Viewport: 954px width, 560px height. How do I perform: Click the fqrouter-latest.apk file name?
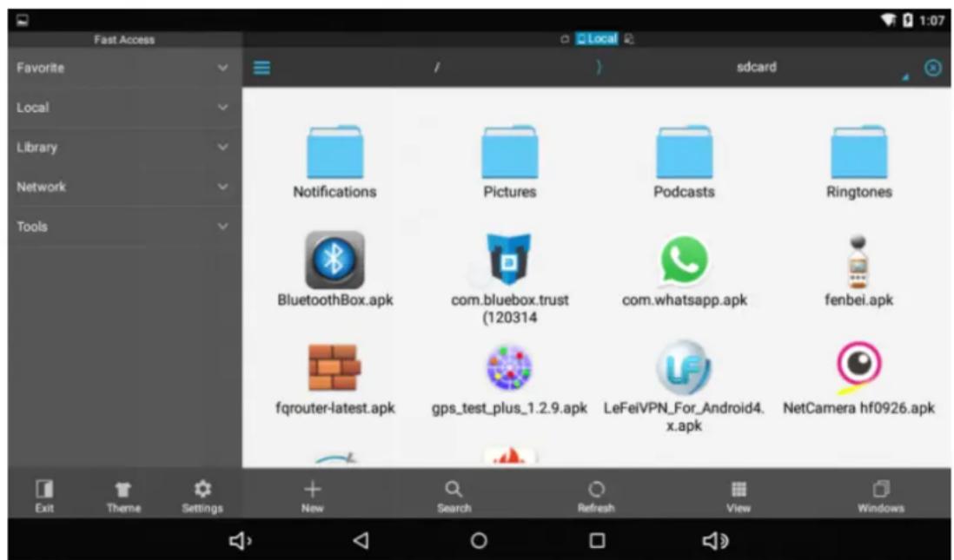click(x=335, y=407)
